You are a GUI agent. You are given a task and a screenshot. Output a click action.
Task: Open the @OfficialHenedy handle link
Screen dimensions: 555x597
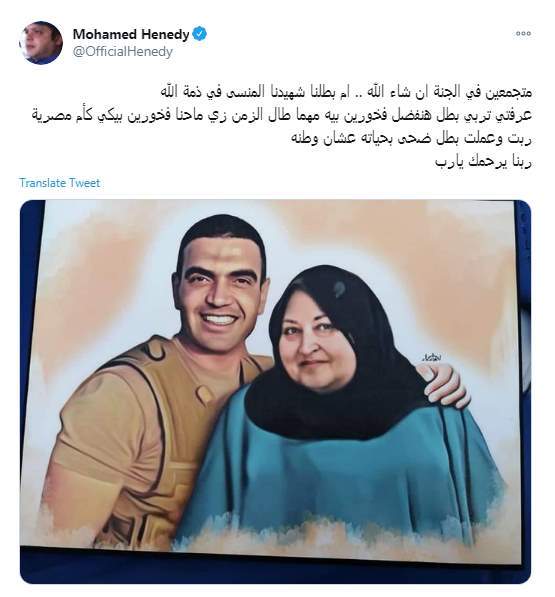pos(123,52)
